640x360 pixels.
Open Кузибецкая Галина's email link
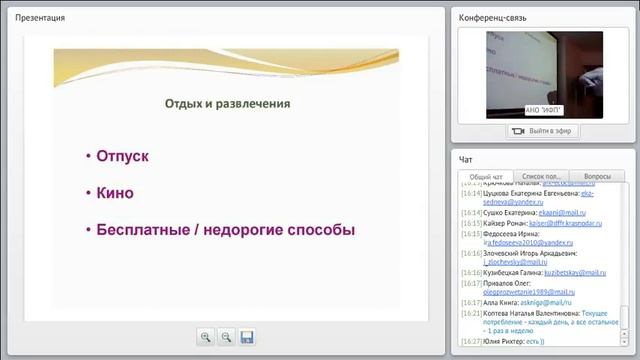[x=575, y=273]
